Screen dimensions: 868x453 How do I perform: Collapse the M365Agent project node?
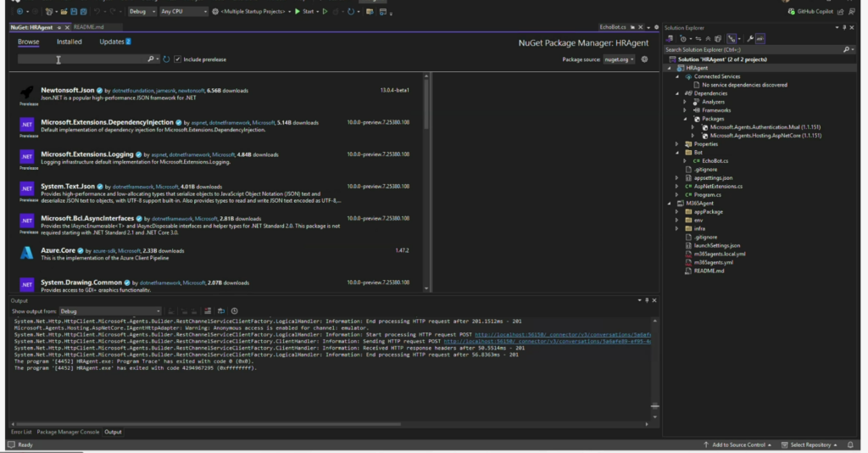670,204
